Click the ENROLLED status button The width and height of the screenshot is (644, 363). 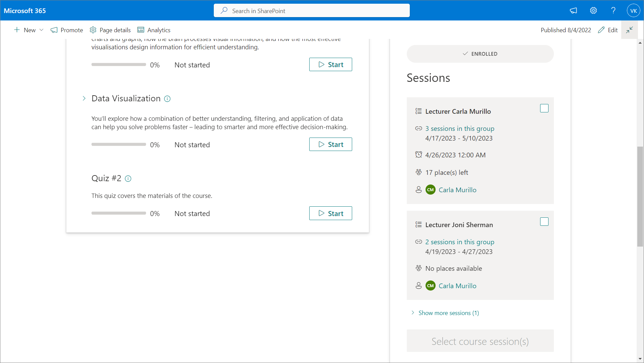tap(480, 54)
